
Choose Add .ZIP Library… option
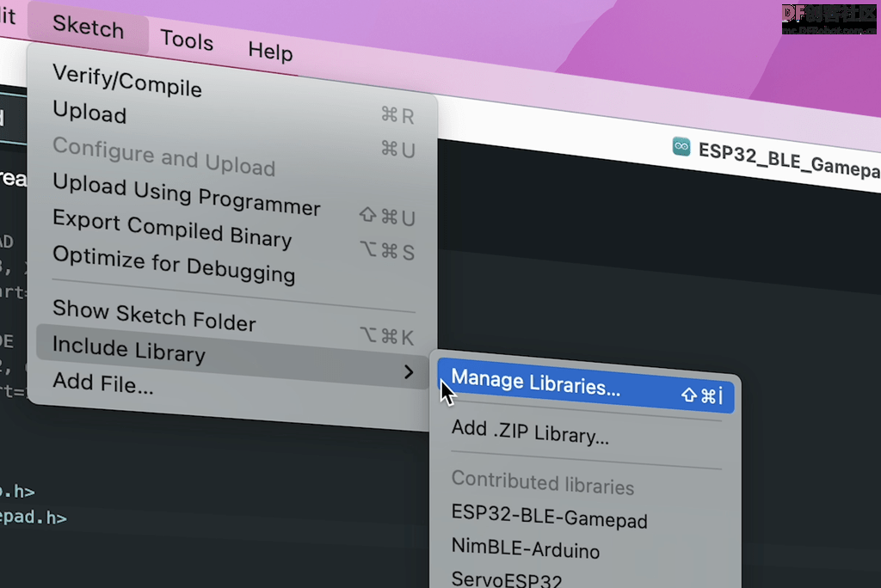click(530, 432)
